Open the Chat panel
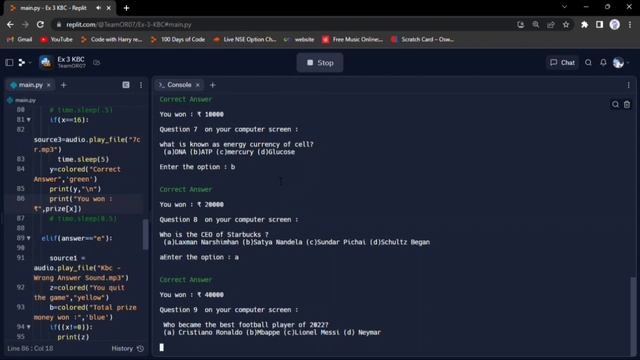The width and height of the screenshot is (640, 360). coord(562,62)
